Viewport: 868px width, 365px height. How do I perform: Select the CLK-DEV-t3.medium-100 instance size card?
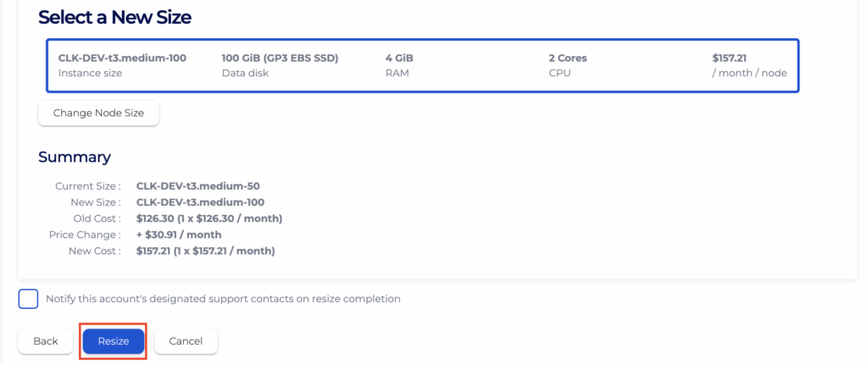point(122,58)
